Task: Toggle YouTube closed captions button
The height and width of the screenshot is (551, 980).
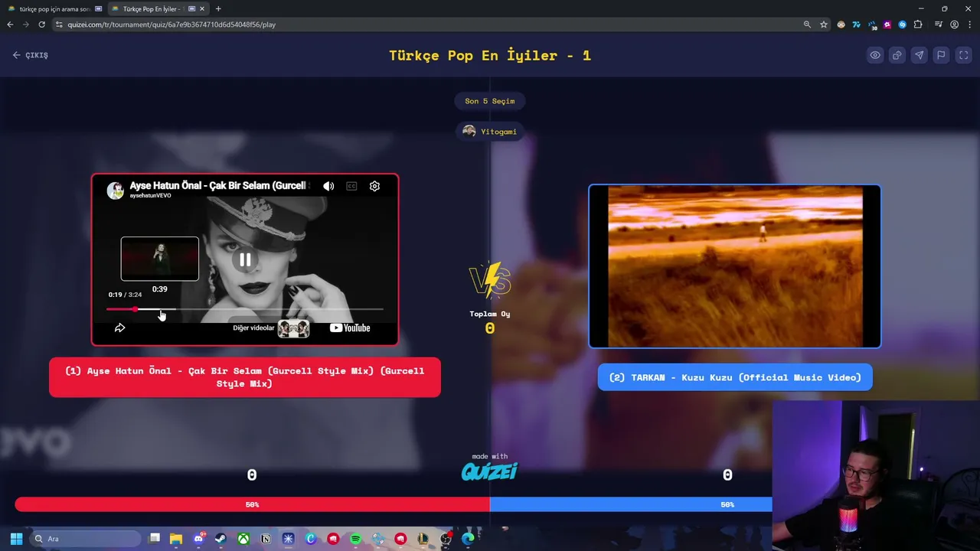Action: [x=351, y=186]
